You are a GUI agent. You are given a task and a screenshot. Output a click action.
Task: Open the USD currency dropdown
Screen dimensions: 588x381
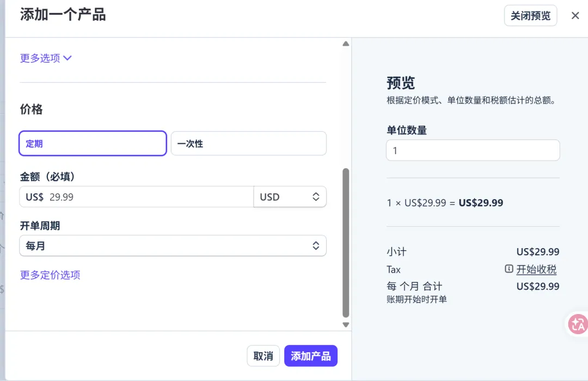290,197
